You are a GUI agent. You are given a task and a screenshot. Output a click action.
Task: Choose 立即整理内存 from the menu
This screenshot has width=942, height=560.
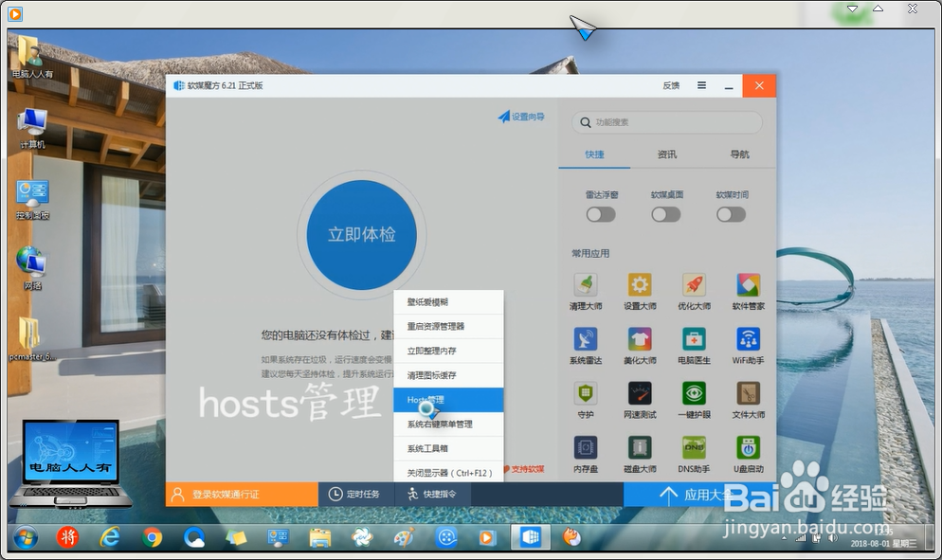click(x=448, y=351)
